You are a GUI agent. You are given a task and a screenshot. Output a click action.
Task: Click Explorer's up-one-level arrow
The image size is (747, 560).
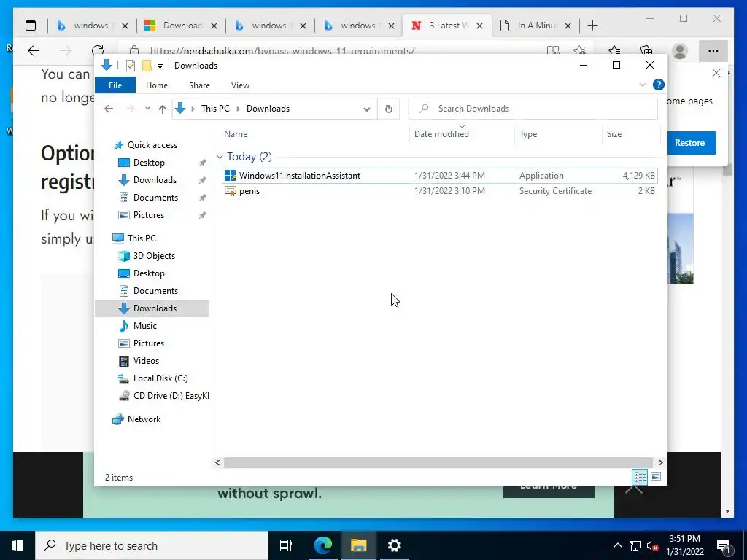(163, 109)
